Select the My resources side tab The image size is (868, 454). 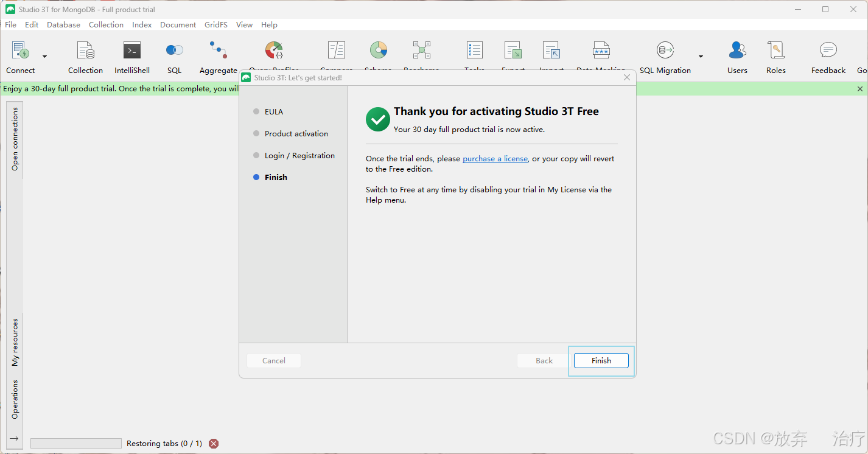[15, 342]
